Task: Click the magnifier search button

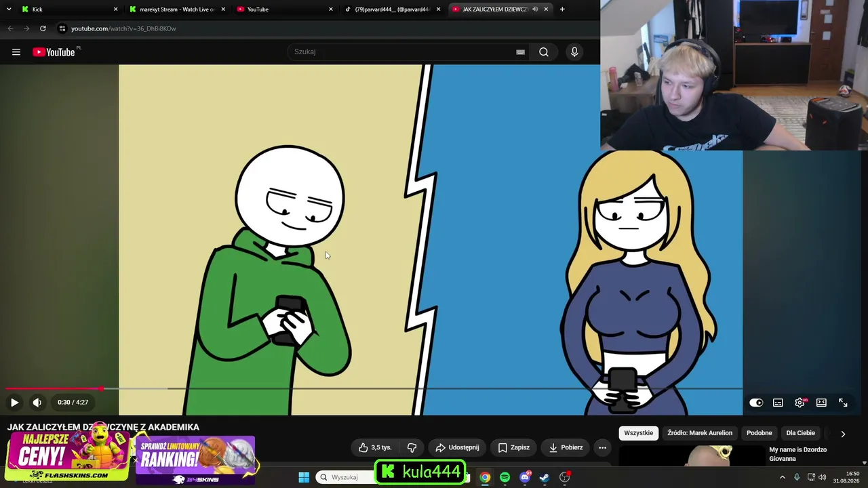Action: click(544, 52)
